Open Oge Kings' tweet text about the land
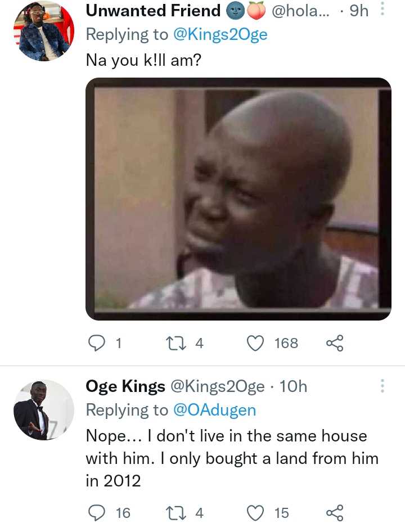Viewport: 405px width, 532px height. [x=232, y=458]
